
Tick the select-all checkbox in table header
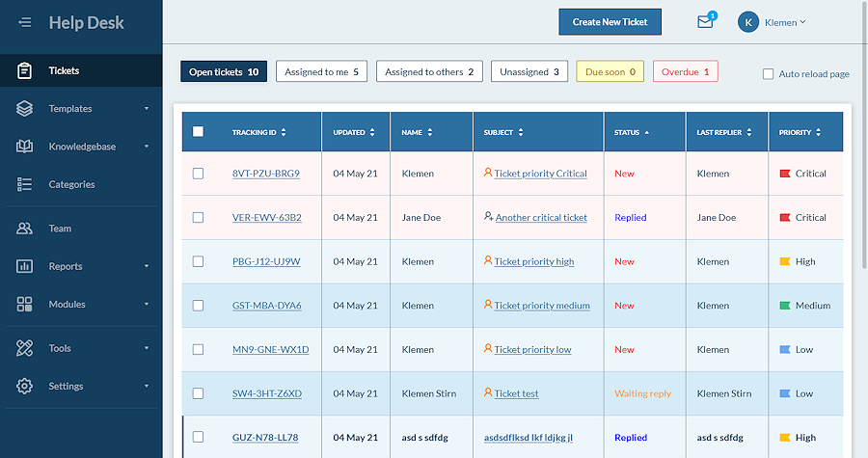199,132
